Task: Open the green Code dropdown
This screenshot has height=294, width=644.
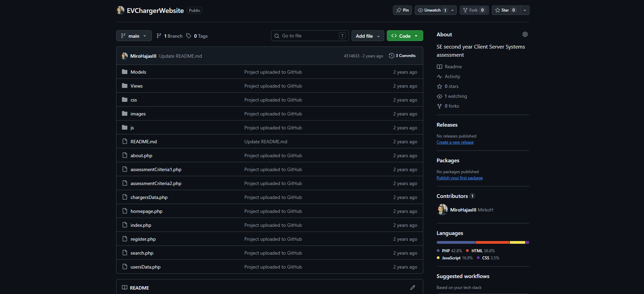Action: tap(405, 36)
